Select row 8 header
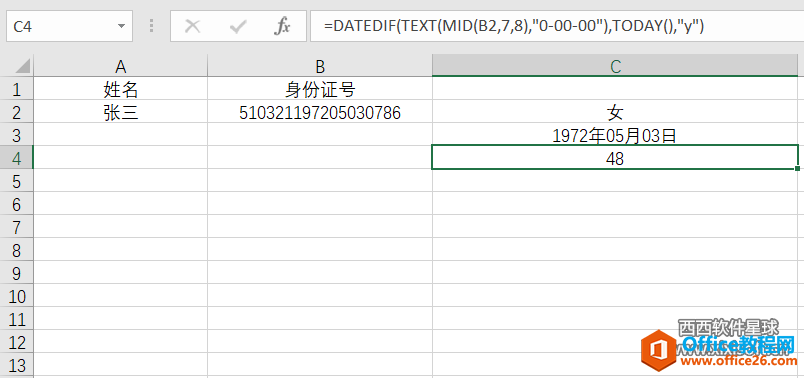The height and width of the screenshot is (378, 804). [x=16, y=250]
